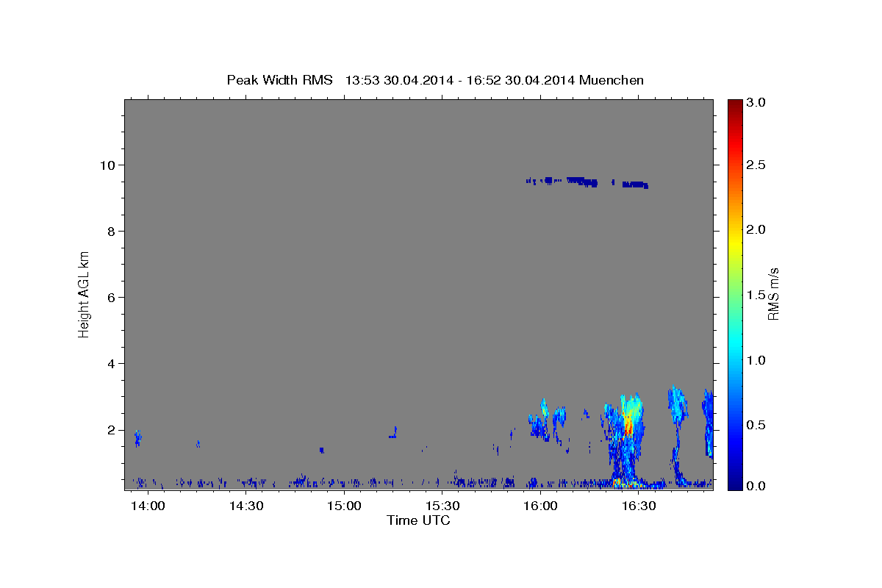Click the 14:30 time tick label
The height and width of the screenshot is (588, 882).
point(246,506)
